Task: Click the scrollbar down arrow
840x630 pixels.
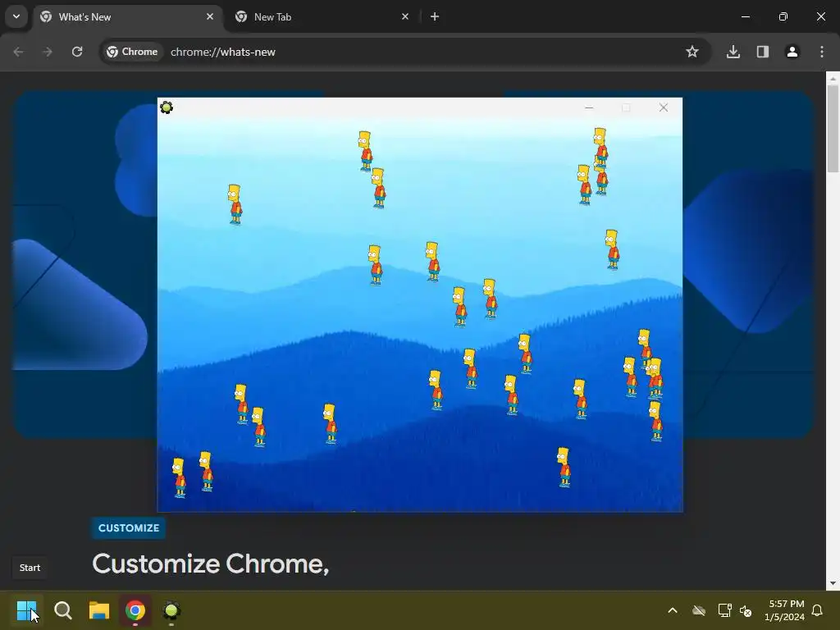Action: 833,583
